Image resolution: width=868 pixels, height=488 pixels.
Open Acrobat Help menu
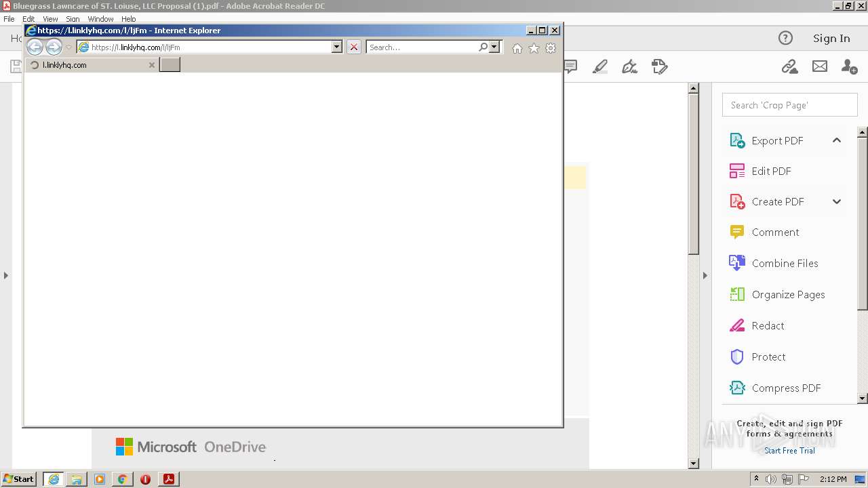coord(129,19)
